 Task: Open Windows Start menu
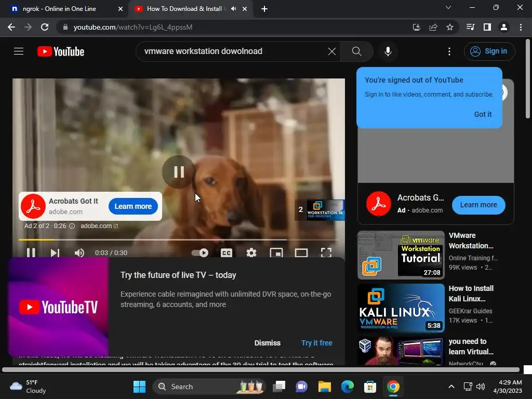click(x=139, y=387)
